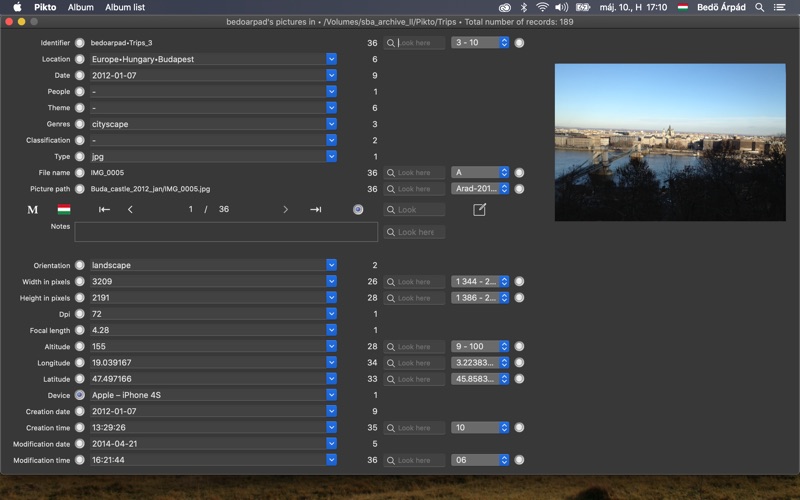Click the edit note pencil icon
The height and width of the screenshot is (500, 800).
pos(479,209)
